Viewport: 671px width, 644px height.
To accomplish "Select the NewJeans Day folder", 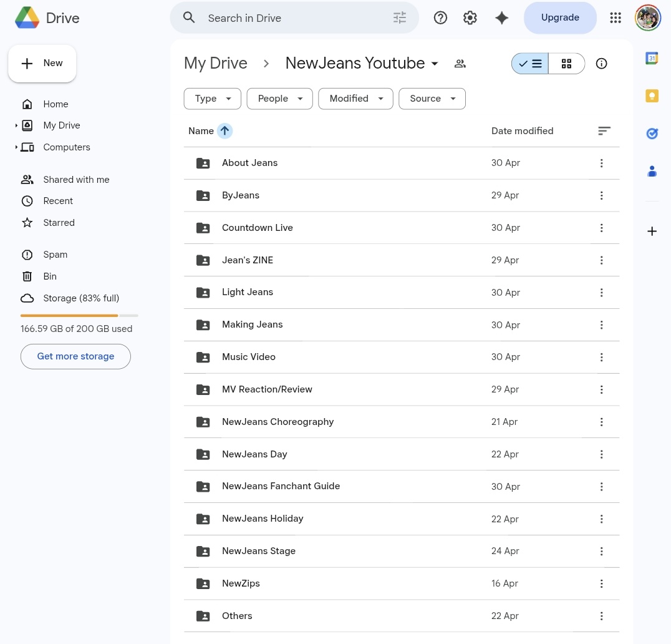I will pos(402,454).
